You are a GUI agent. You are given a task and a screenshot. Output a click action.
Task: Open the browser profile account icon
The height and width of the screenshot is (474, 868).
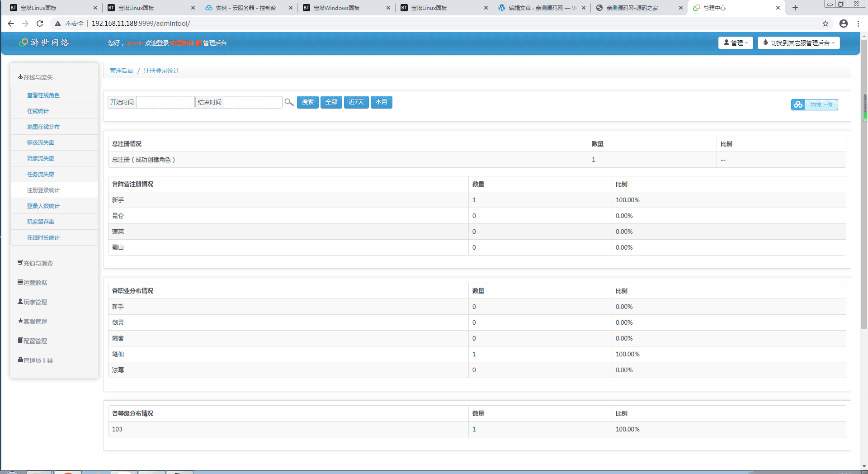[x=844, y=24]
